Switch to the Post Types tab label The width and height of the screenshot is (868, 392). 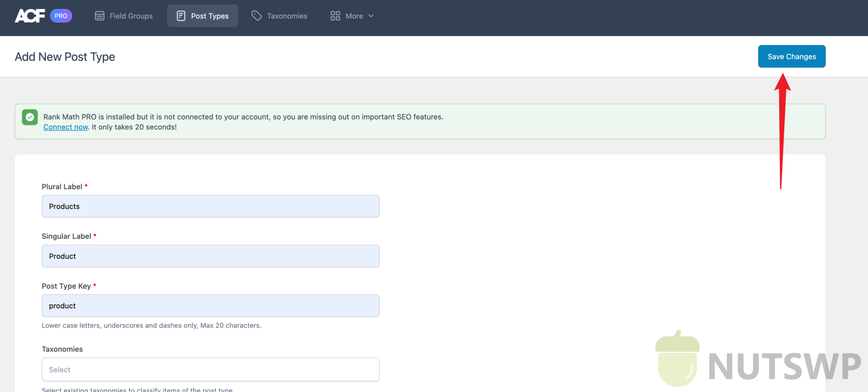[210, 16]
